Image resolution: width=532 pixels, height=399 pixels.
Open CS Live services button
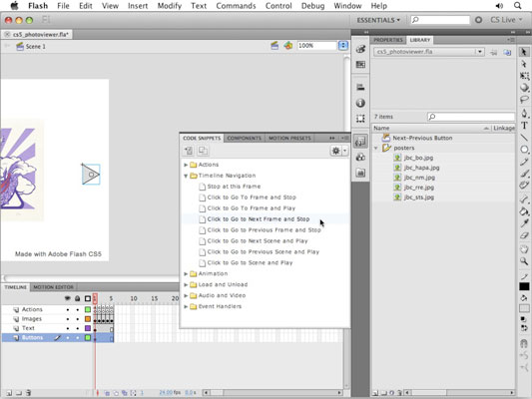[506, 20]
